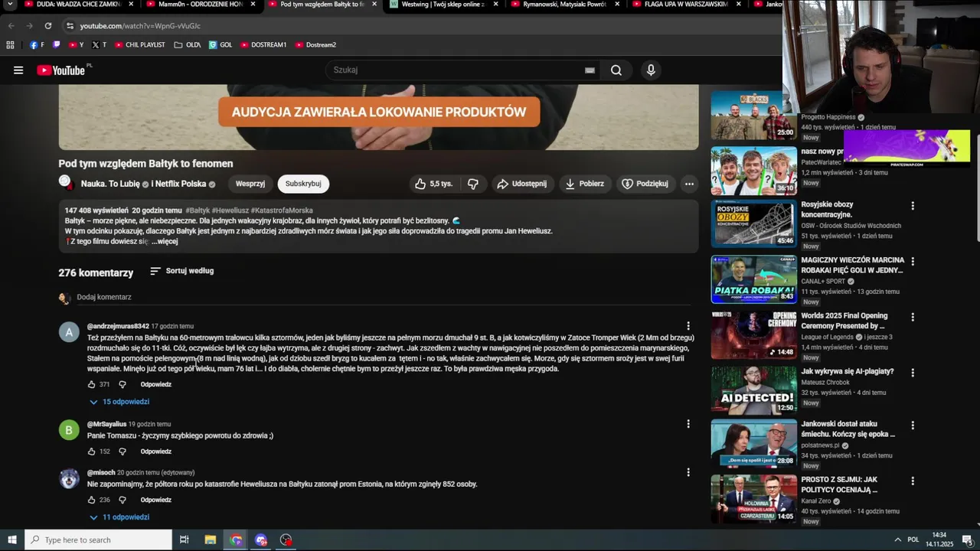The width and height of the screenshot is (980, 551).
Task: Open options for Jak wykrywa się AI-plagiaty video
Action: click(913, 373)
